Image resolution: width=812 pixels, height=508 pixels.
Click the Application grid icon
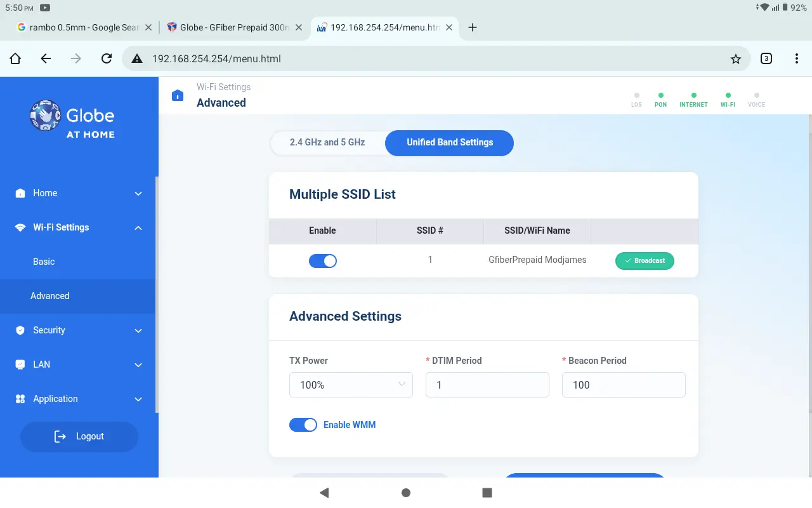click(x=20, y=399)
